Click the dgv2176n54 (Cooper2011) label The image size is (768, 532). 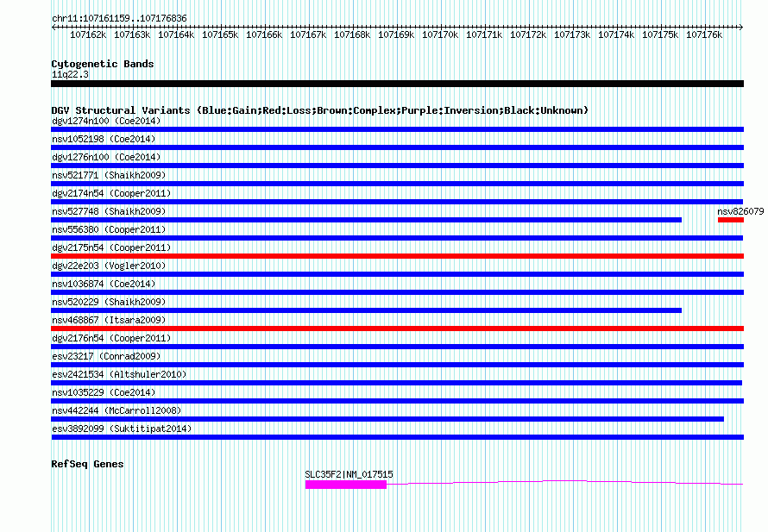coord(111,338)
